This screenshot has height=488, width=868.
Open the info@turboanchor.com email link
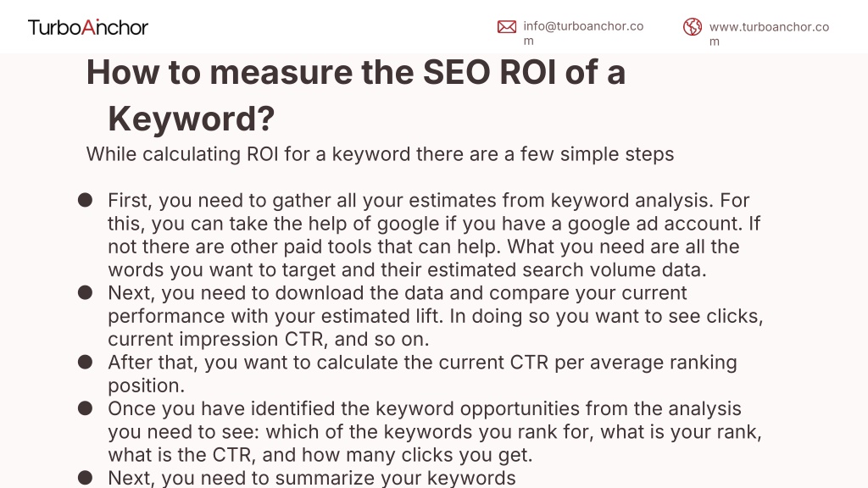[583, 33]
